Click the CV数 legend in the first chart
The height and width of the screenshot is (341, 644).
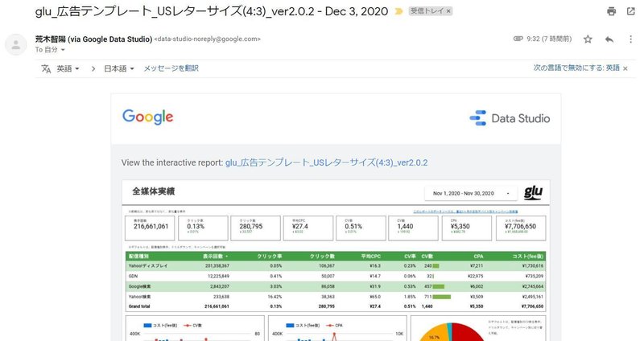192,326
